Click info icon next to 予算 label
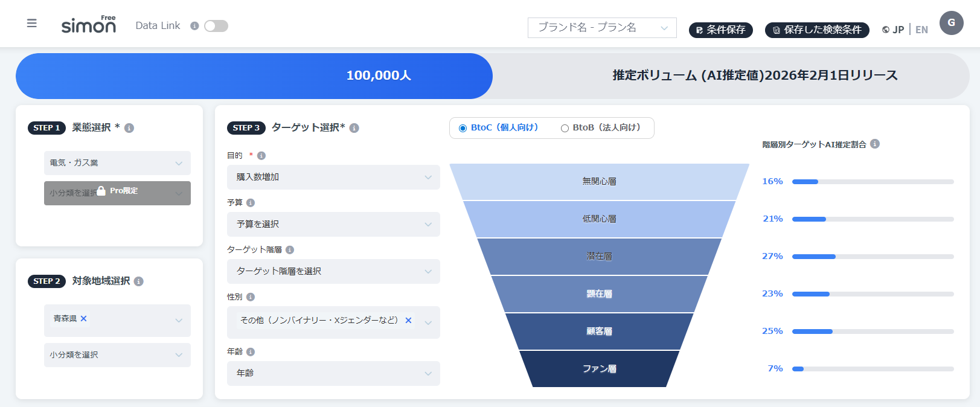980x407 pixels. 251,203
